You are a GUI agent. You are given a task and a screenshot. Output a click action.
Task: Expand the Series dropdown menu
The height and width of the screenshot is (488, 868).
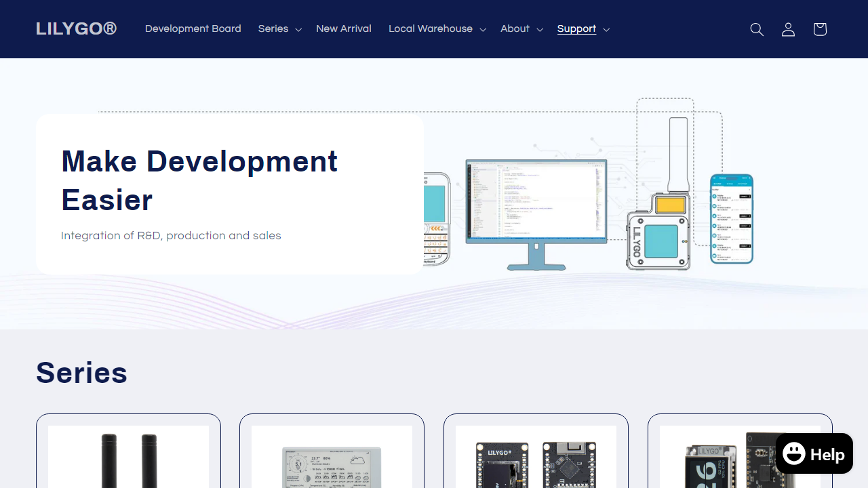(279, 28)
